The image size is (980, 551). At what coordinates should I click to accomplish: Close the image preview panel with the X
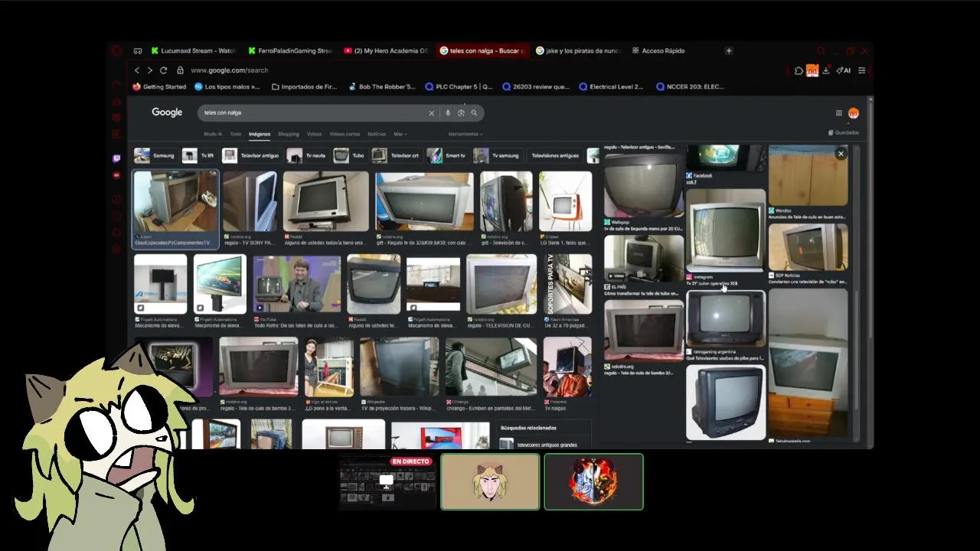coord(841,154)
